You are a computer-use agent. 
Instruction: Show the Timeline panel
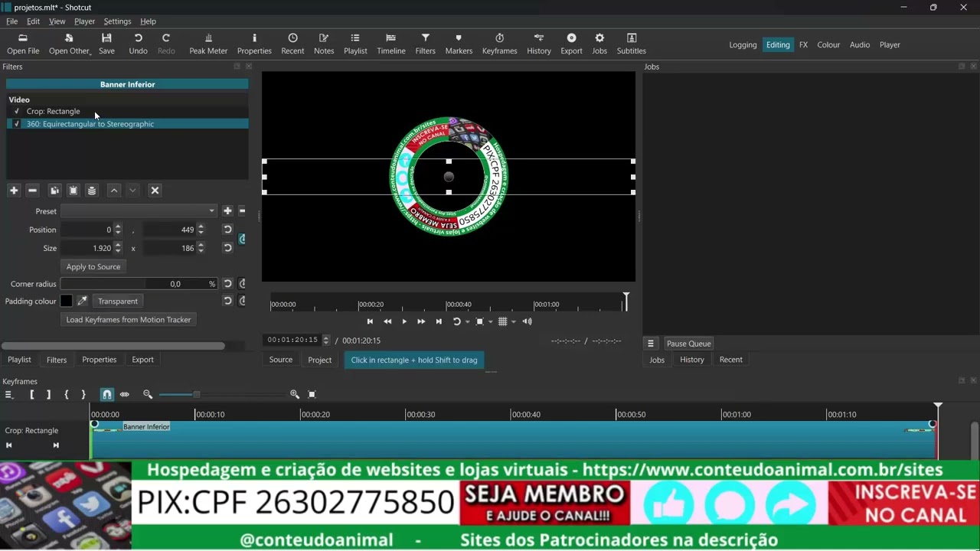click(x=391, y=44)
